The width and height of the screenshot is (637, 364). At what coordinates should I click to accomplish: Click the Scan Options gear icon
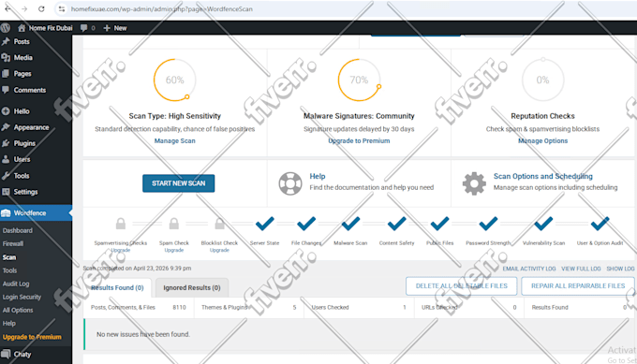(474, 183)
